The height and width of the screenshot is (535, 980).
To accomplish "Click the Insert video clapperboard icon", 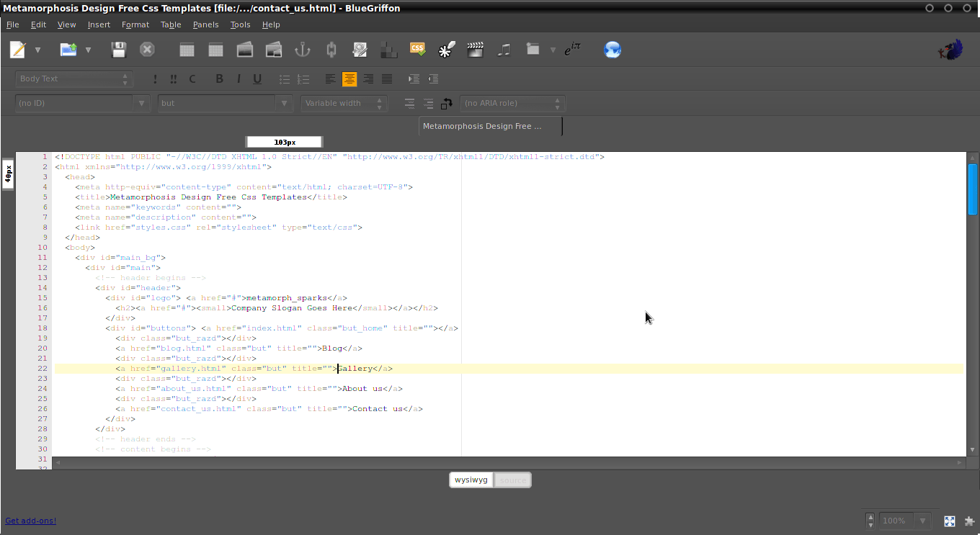I will [x=475, y=50].
